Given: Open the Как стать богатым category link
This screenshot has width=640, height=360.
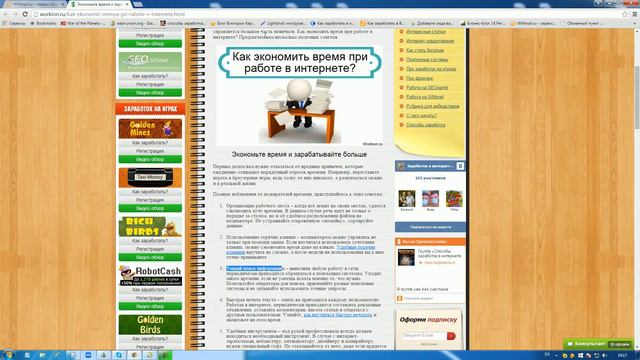Looking at the screenshot, I should click(x=425, y=50).
